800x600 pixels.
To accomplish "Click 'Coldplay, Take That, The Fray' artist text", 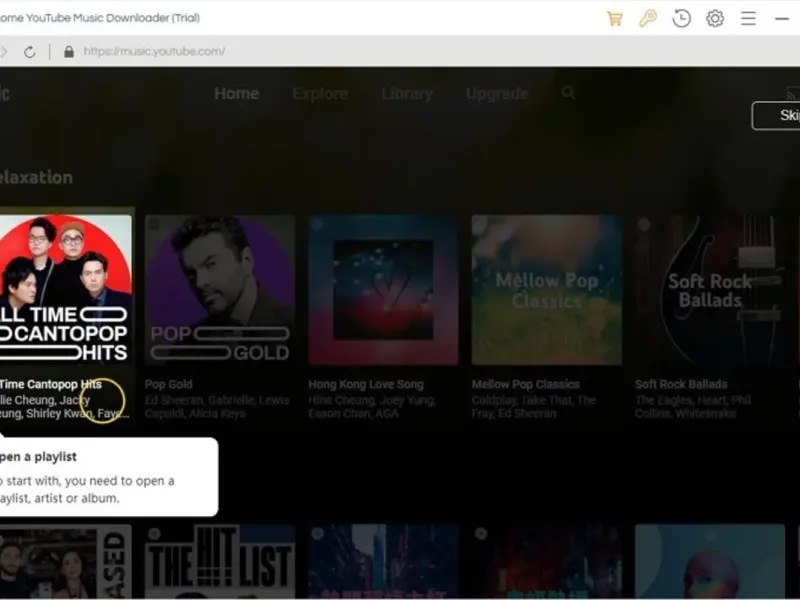I will pyautogui.click(x=534, y=407).
